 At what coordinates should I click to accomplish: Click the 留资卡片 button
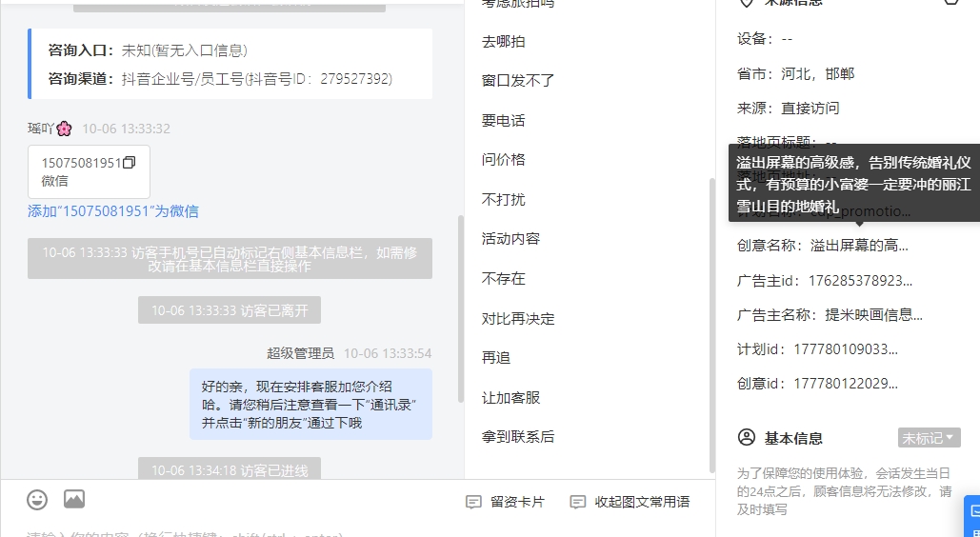click(506, 502)
